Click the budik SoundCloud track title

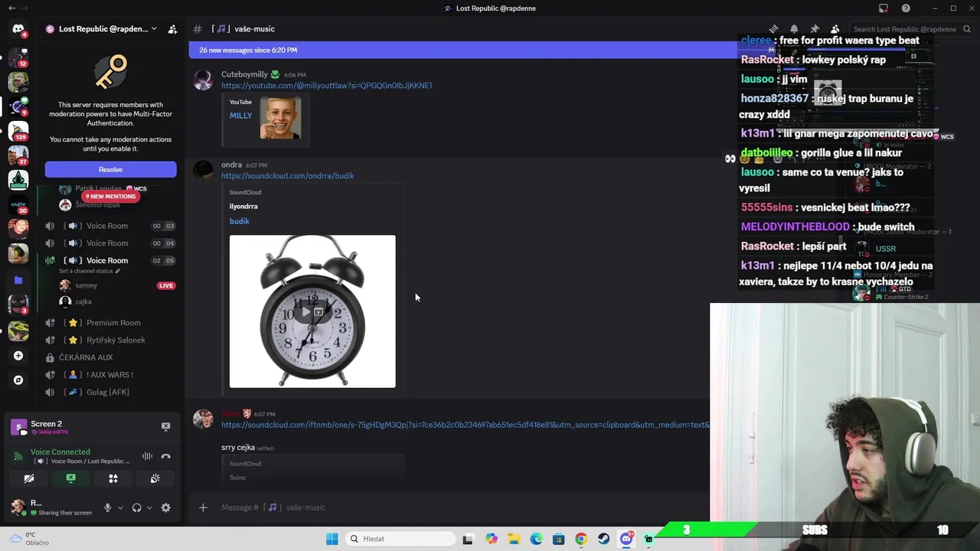[239, 221]
